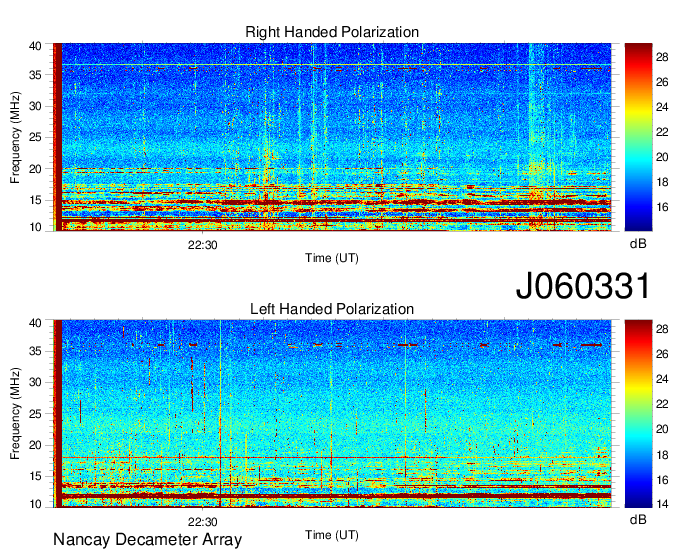
Task: Click the 25 MHz tick label of the bottom plot
Action: click(35, 414)
